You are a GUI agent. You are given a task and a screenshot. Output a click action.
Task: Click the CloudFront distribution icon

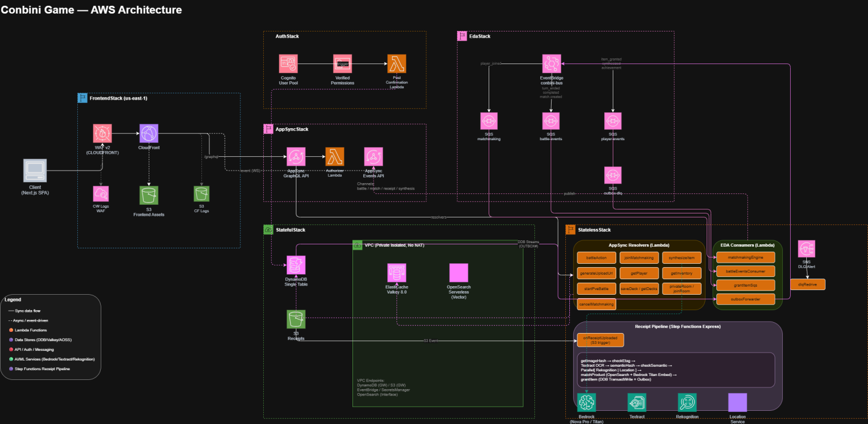coord(149,133)
